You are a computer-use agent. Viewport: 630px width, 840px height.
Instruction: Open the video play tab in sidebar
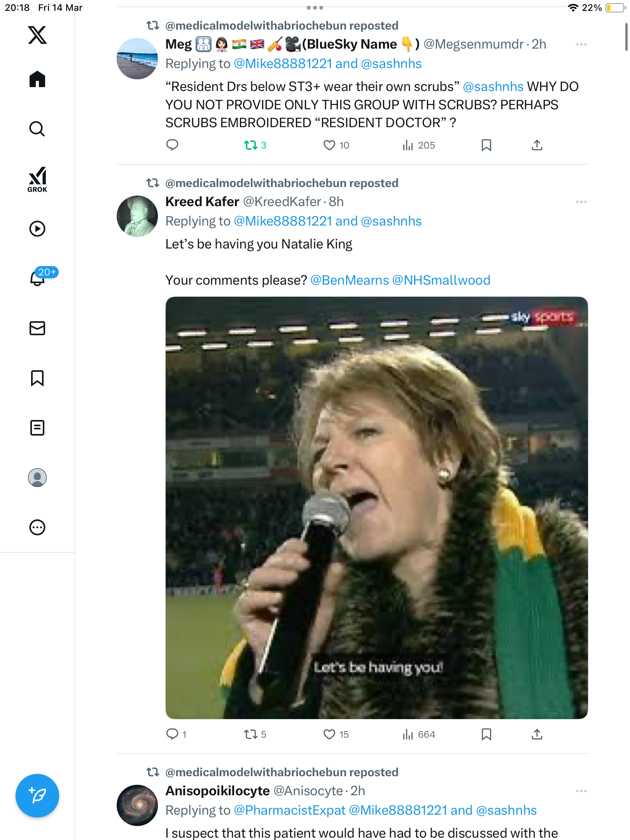(37, 228)
